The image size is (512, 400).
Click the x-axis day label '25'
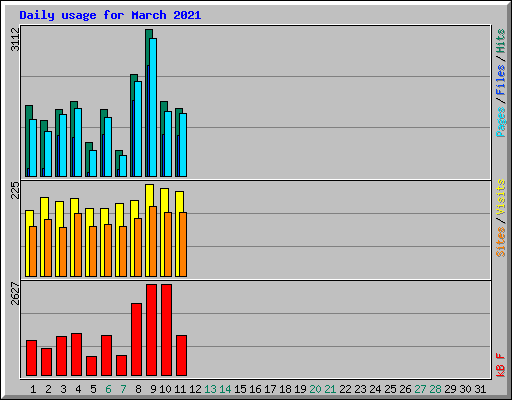click(x=390, y=389)
